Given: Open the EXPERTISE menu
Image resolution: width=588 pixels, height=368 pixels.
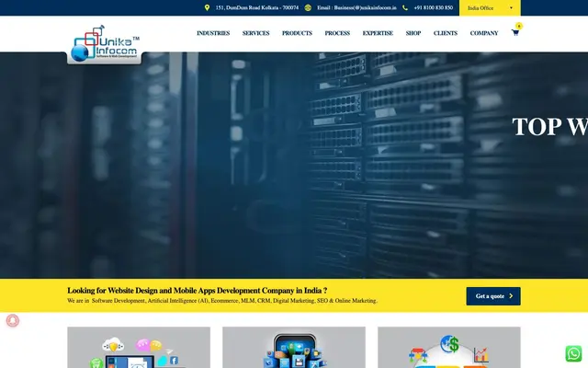Looking at the screenshot, I should tap(378, 33).
